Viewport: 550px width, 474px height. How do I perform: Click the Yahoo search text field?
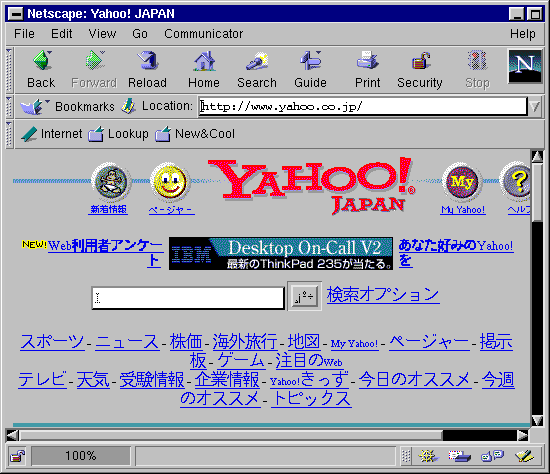point(188,298)
